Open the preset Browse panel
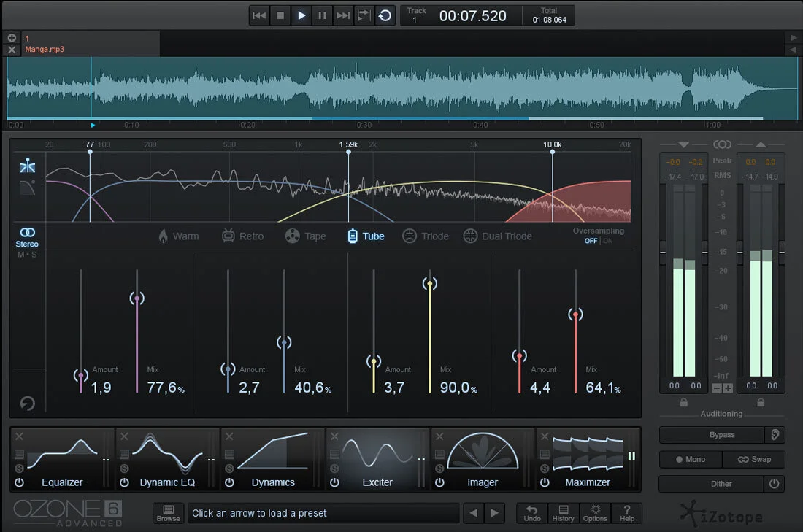Viewport: 803px width, 532px height. coord(168,513)
